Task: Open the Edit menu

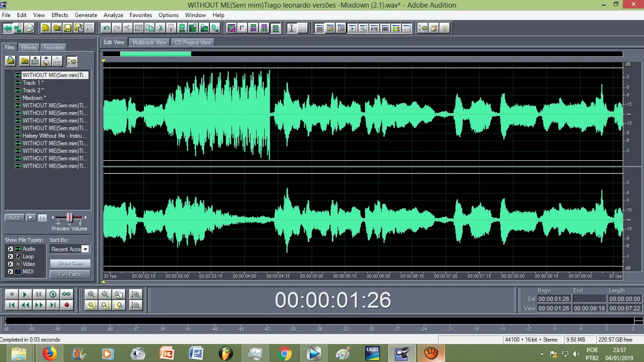Action: (22, 15)
